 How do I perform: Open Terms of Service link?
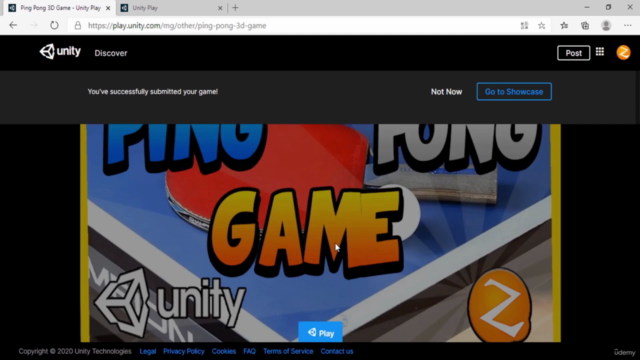tap(288, 351)
